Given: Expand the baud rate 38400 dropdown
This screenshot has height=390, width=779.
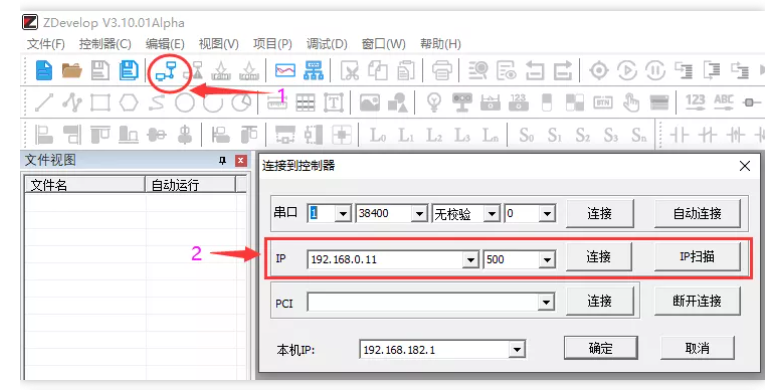Looking at the screenshot, I should tap(419, 214).
